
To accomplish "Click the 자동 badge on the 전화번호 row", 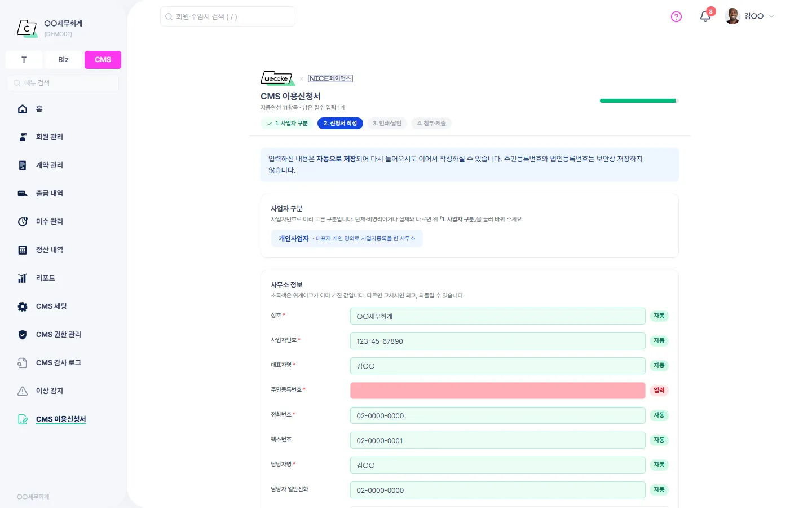I will pyautogui.click(x=659, y=415).
